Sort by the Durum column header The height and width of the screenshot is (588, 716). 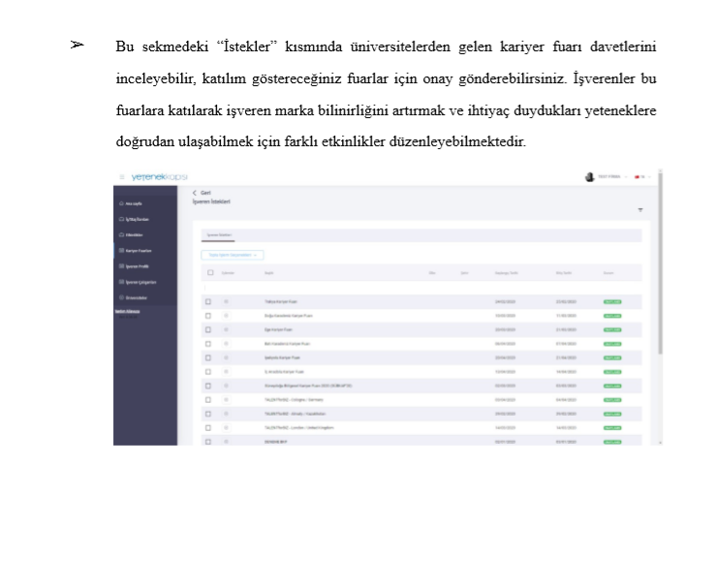point(608,273)
